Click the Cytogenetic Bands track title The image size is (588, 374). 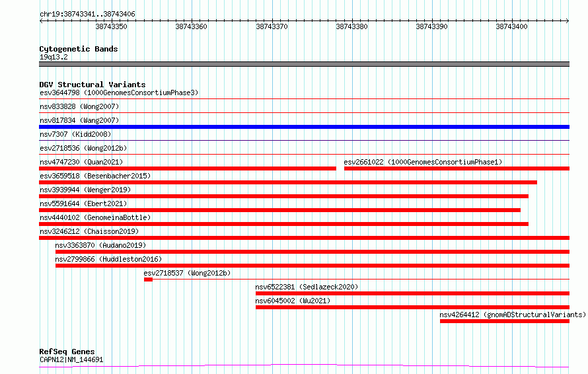point(79,49)
